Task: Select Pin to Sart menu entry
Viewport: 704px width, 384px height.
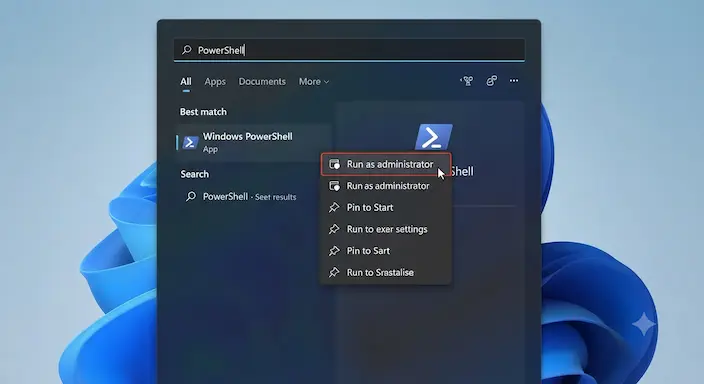Action: [x=386, y=251]
